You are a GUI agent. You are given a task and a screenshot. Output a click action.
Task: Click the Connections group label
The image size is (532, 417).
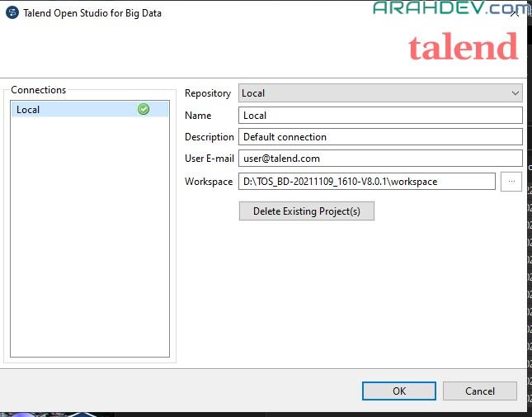(x=39, y=90)
